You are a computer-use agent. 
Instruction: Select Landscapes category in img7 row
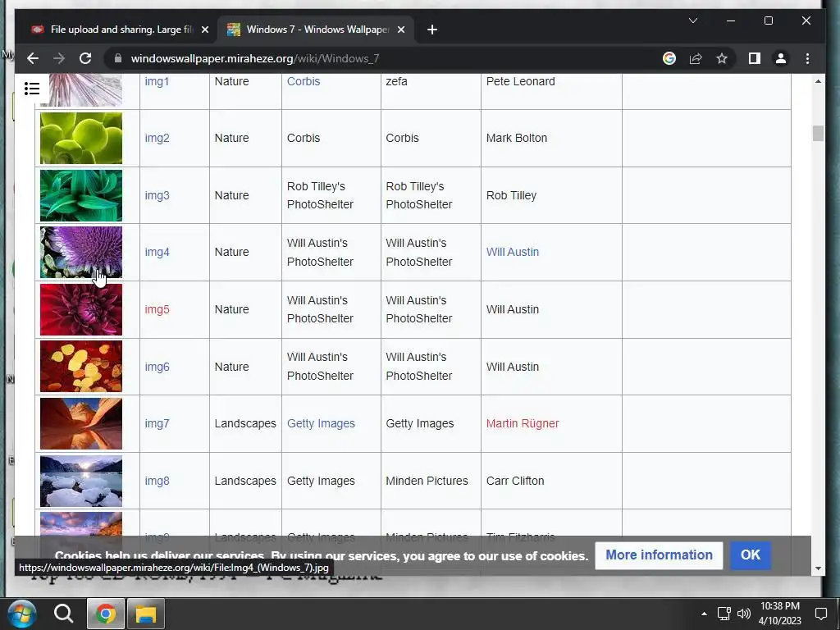click(245, 423)
